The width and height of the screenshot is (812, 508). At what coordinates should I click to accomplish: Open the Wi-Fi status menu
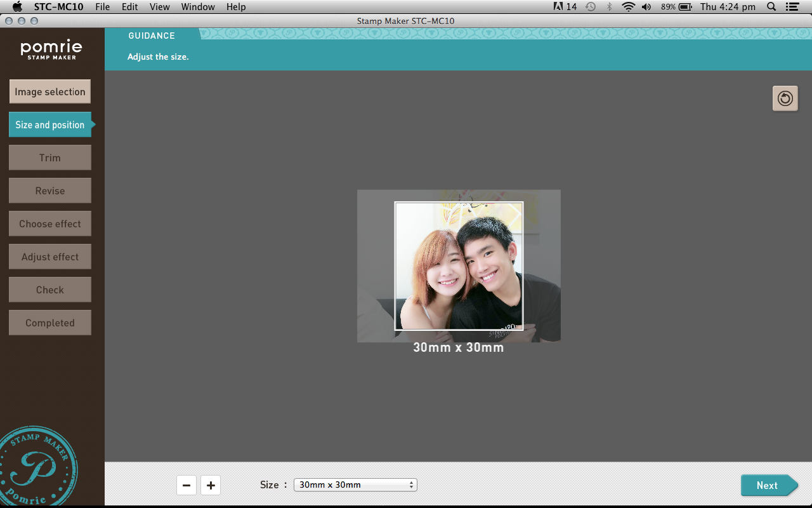click(x=628, y=7)
